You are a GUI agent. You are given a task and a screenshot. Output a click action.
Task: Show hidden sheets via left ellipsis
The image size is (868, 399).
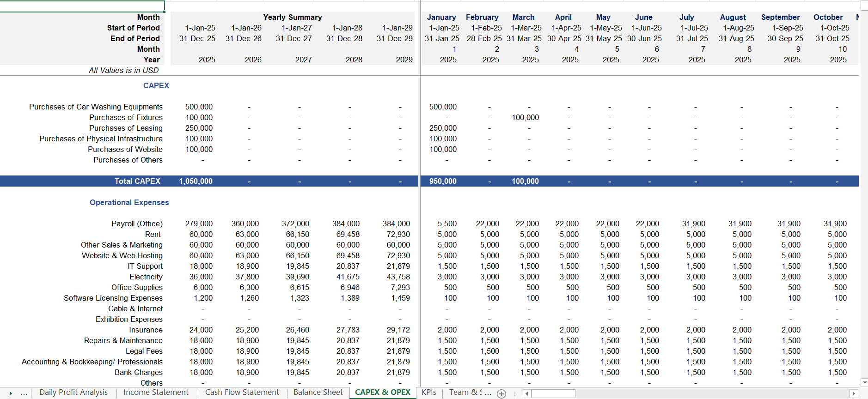[24, 393]
